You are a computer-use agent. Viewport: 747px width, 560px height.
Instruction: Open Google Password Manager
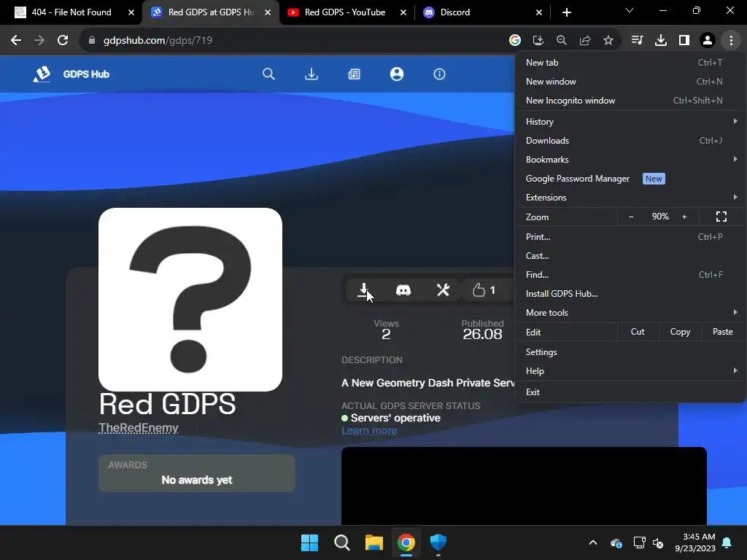tap(631, 179)
